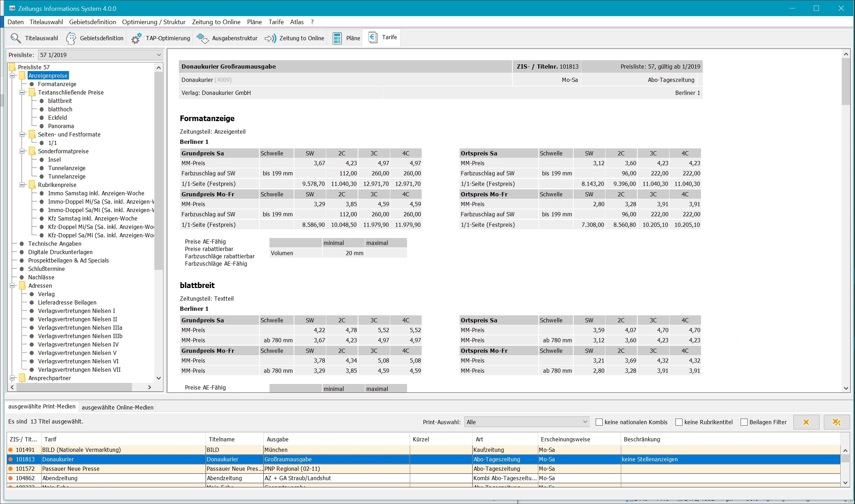Click the double orange X remove-all button
The height and width of the screenshot is (504, 855).
point(836,422)
